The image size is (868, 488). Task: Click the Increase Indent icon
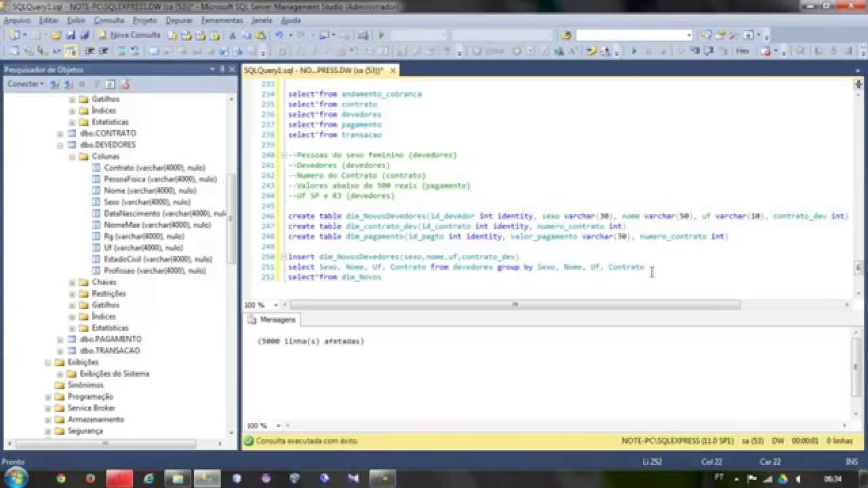103,51
